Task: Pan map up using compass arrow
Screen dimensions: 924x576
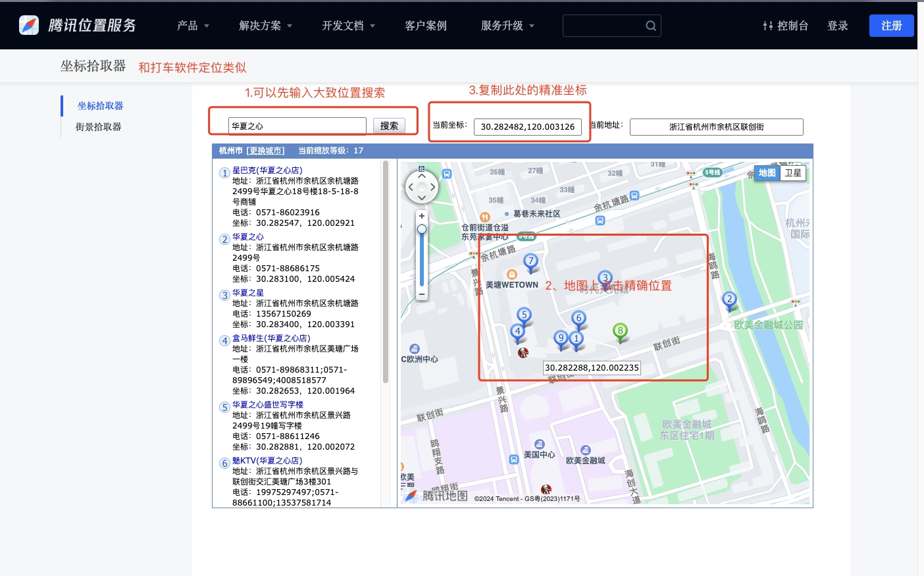Action: coord(422,176)
